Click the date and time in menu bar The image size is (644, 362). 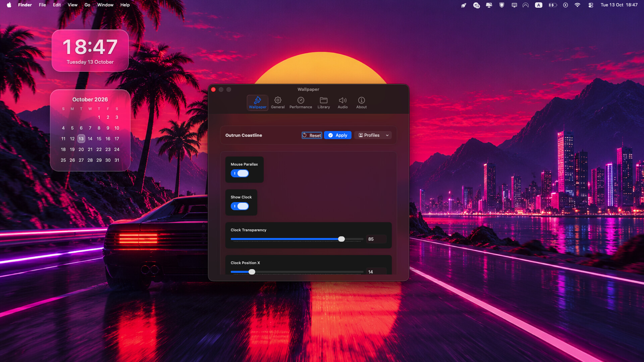(619, 5)
